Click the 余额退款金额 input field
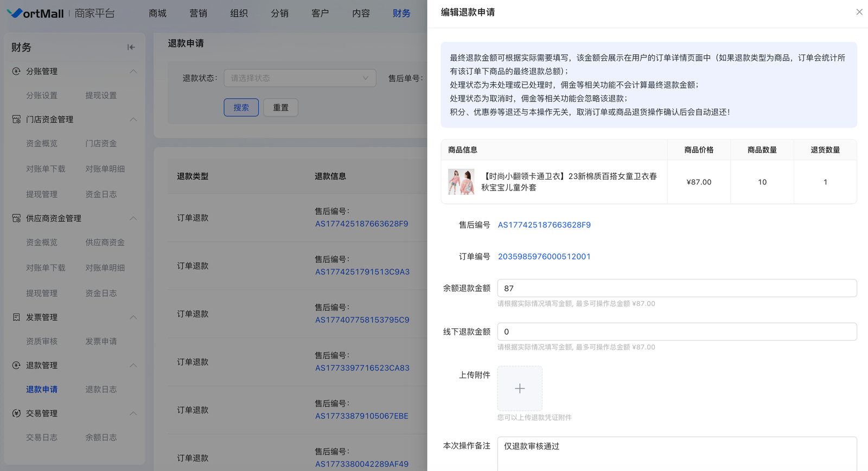 tap(676, 288)
